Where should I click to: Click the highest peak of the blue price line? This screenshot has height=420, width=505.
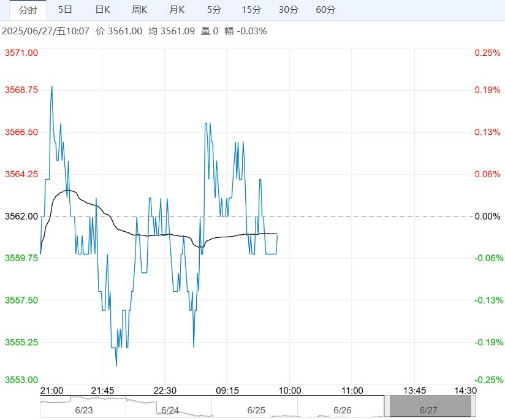(x=51, y=86)
